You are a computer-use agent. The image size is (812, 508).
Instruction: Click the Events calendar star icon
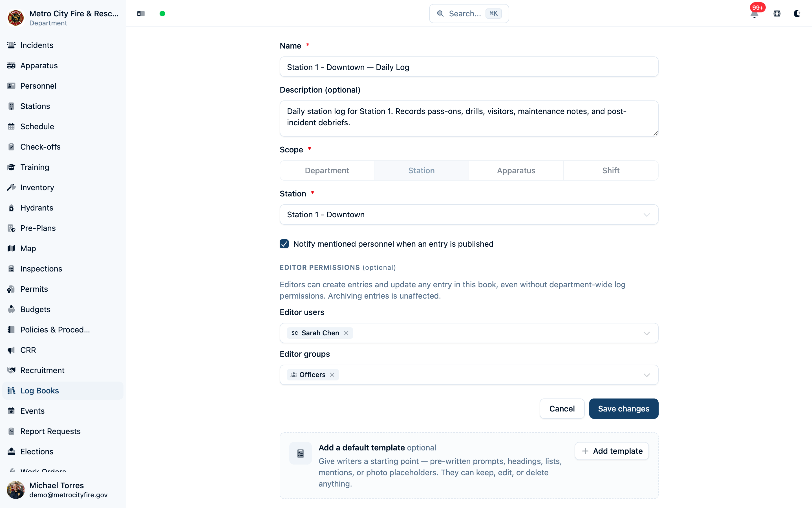pos(11,411)
